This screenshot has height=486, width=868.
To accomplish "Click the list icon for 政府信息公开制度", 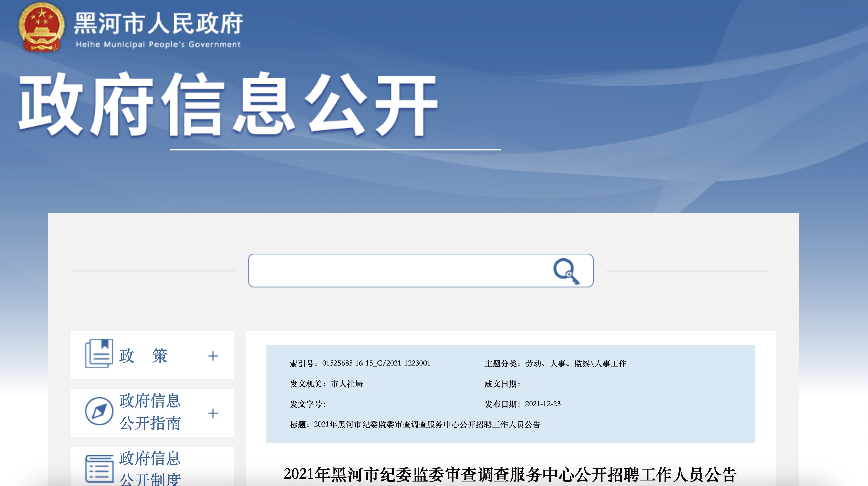I will tap(99, 469).
